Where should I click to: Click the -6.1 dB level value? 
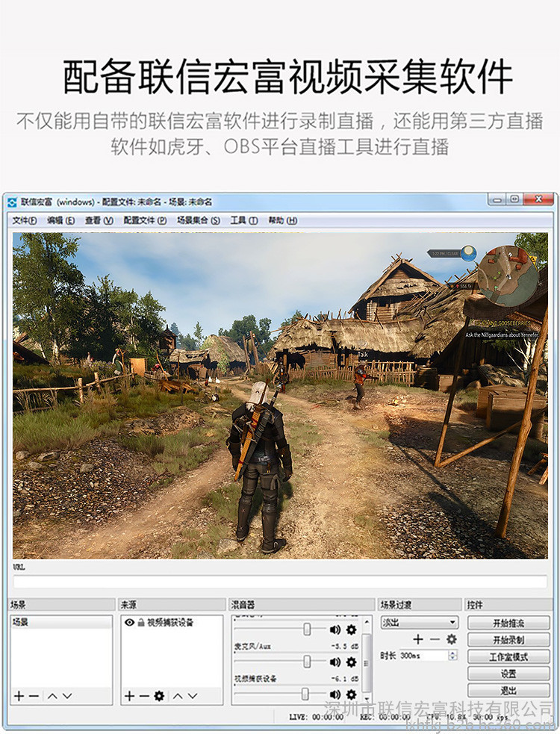pos(345,678)
